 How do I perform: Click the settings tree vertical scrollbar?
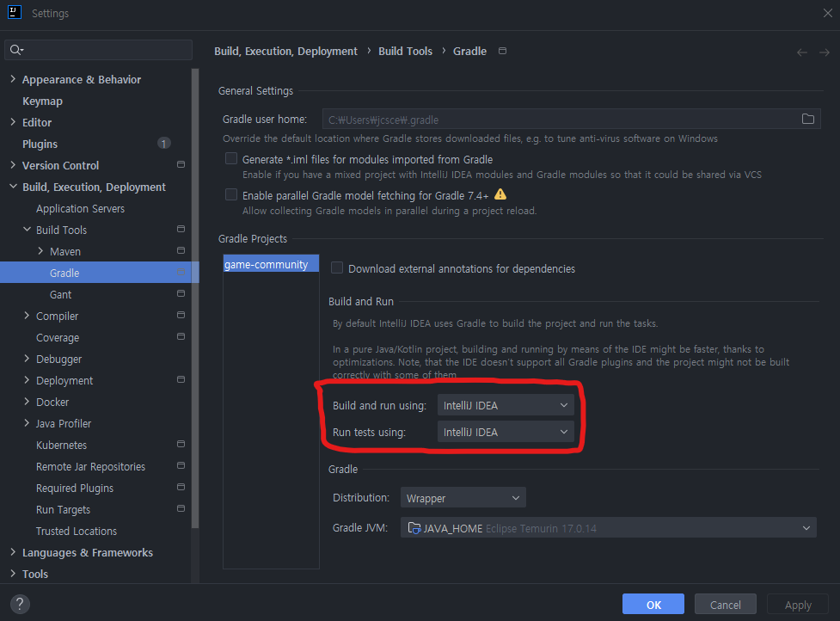coord(195,298)
